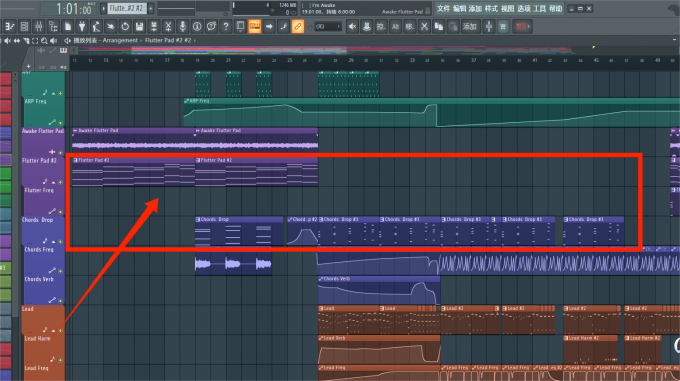The image size is (680, 381).
Task: Click the microphone one-click recording icon
Action: tap(182, 26)
